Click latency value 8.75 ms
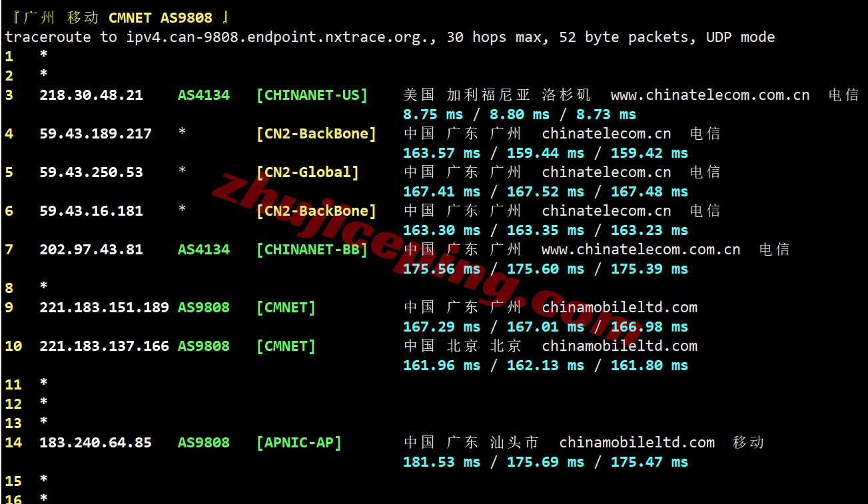Screen dimensions: 868x504 click(x=433, y=115)
